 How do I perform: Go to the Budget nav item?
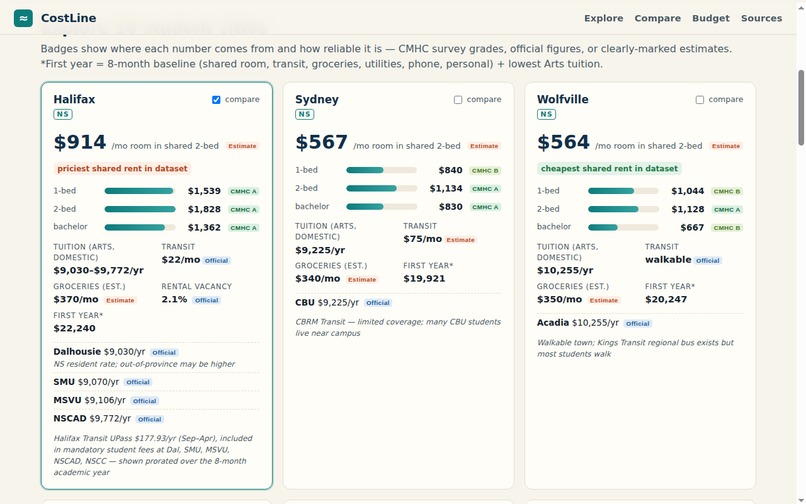tap(711, 18)
